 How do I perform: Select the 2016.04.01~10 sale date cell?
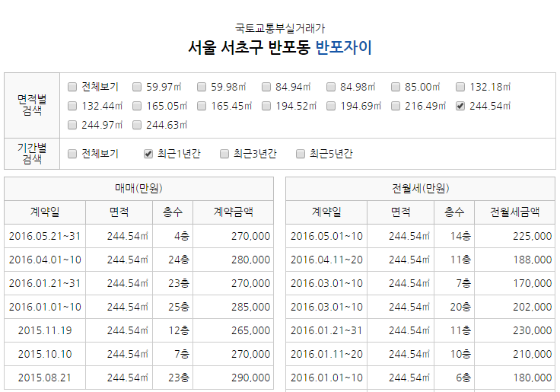45,260
